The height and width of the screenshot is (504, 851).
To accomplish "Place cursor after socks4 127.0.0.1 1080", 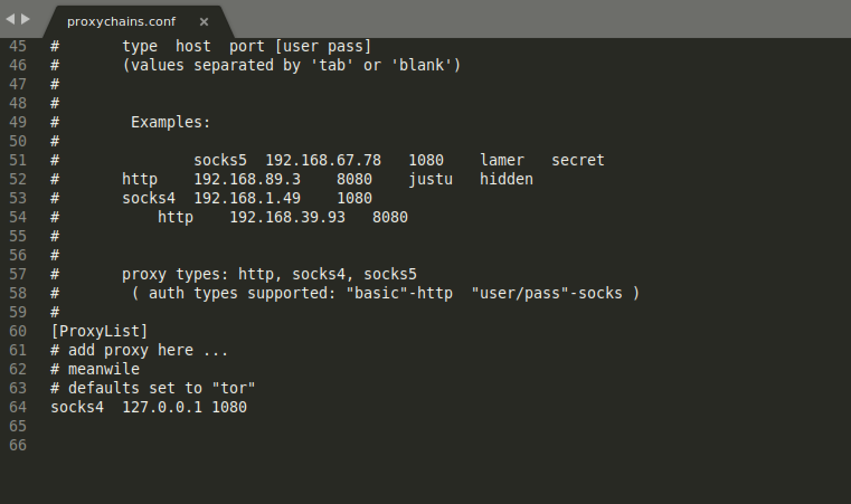I will click(x=247, y=407).
